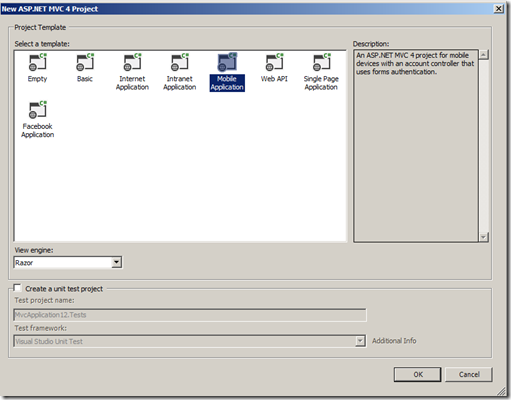511x400 pixels.
Task: Choose the Basic template icon
Action: coord(85,62)
